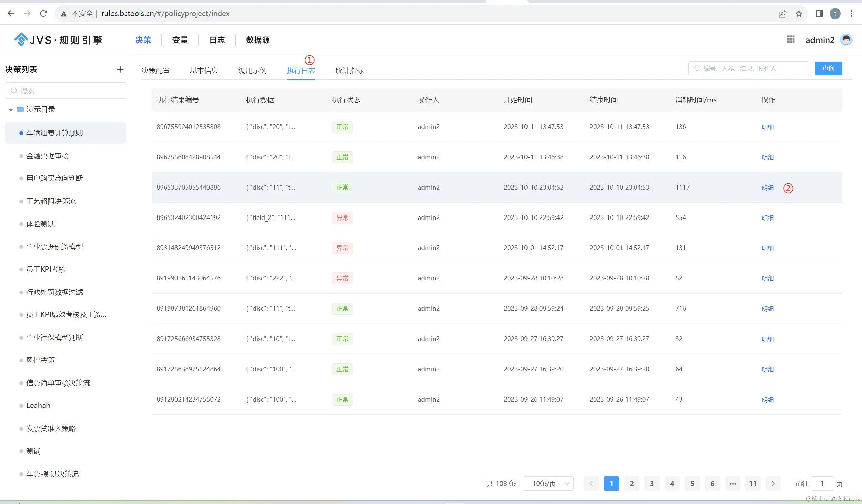Click the browser share icon
This screenshot has height=504, width=862.
782,14
